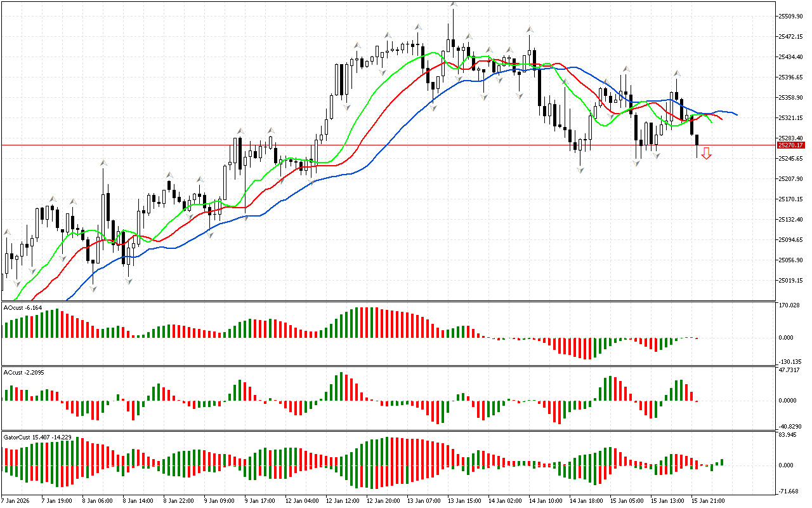Image resolution: width=812 pixels, height=508 pixels.
Task: Click the -71.669 value on Gator scale
Action: (789, 491)
